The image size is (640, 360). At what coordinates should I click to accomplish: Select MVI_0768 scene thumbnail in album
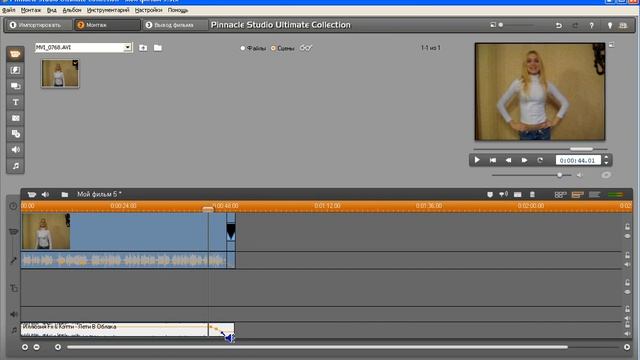pyautogui.click(x=60, y=73)
